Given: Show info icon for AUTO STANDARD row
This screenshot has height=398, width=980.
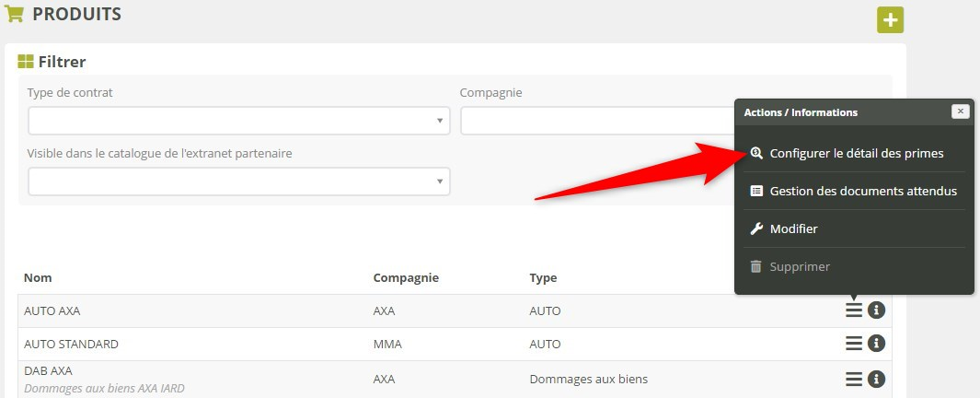Looking at the screenshot, I should [876, 344].
